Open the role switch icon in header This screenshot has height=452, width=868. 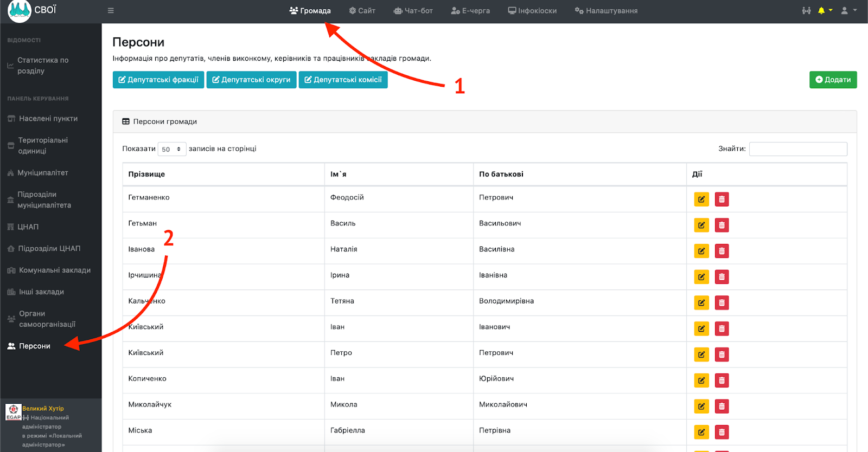coord(806,10)
